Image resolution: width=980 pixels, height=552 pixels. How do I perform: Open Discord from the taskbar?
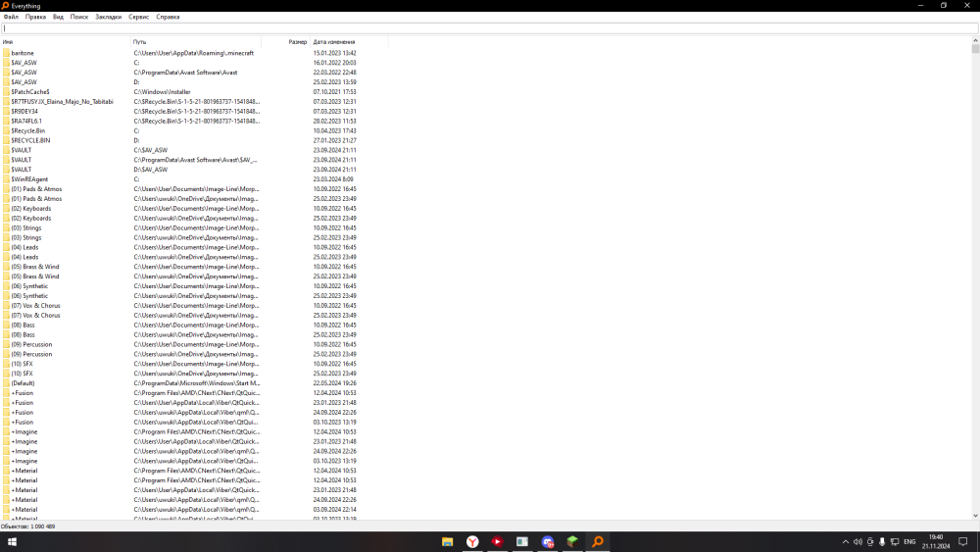[x=548, y=542]
